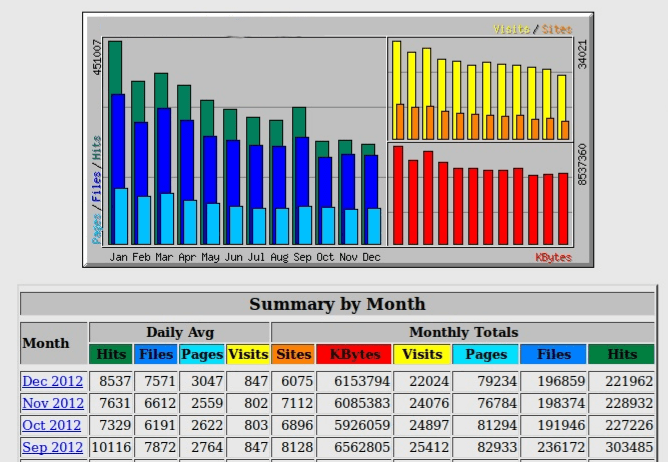This screenshot has width=668, height=462.
Task: Go to the Sep 2012 statistics link
Action: 53,447
